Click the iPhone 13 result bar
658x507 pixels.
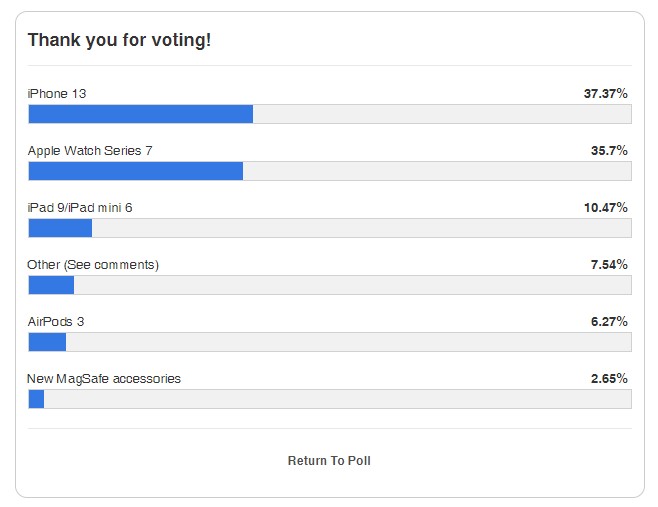(330, 114)
